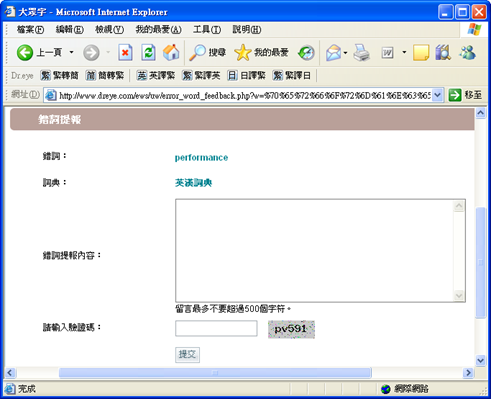Click the page vertical scrollbar thumb
This screenshot has height=399, width=491.
point(480,263)
